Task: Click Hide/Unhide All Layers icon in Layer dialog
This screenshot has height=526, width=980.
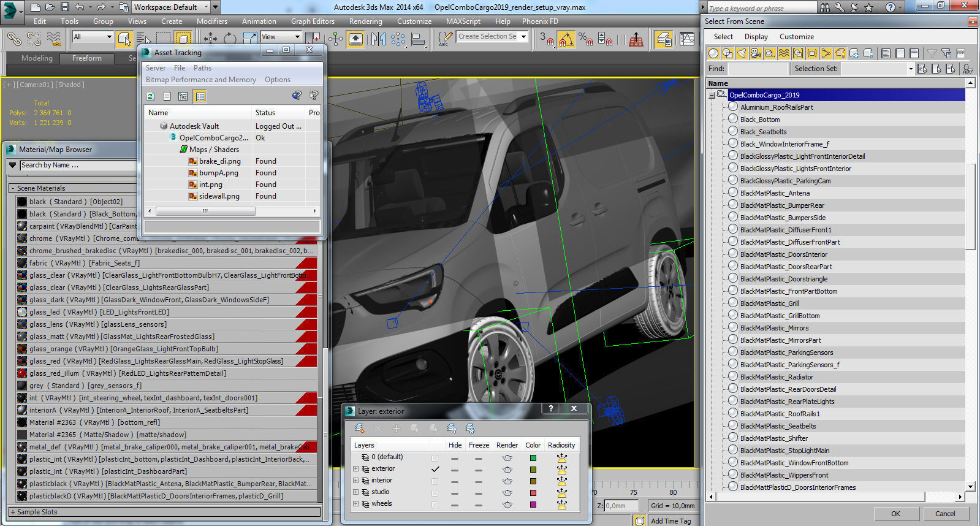Action: tap(452, 428)
